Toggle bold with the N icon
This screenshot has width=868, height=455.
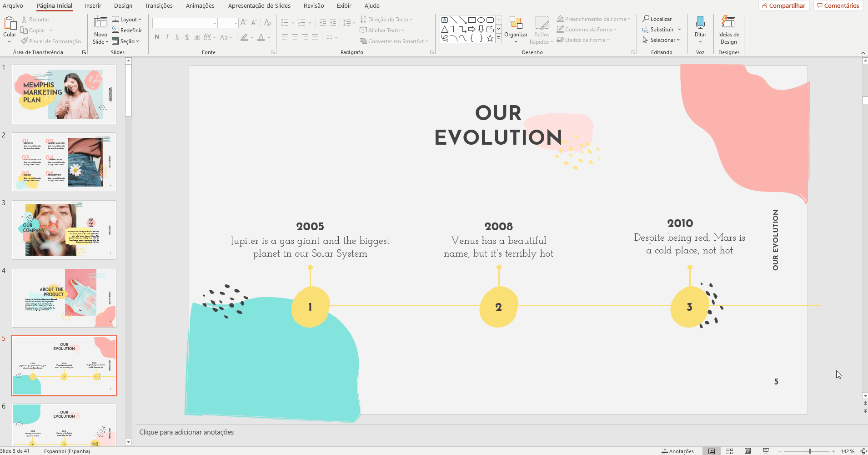(x=157, y=37)
